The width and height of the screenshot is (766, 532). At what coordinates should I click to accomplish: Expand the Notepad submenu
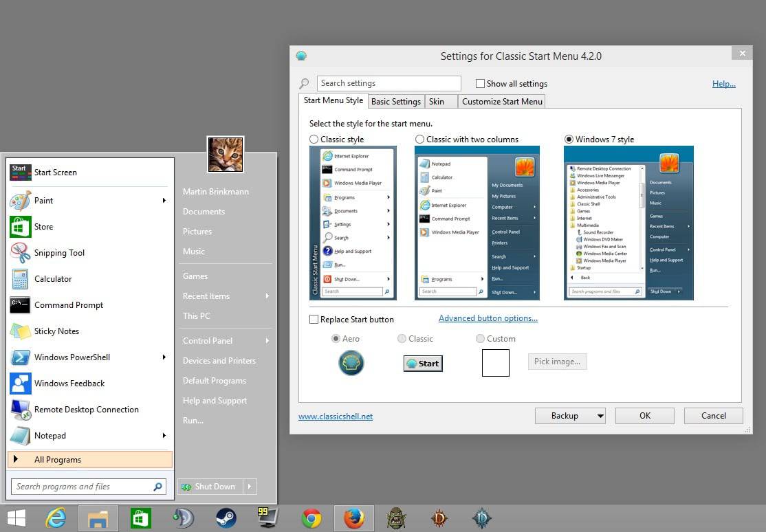click(164, 435)
